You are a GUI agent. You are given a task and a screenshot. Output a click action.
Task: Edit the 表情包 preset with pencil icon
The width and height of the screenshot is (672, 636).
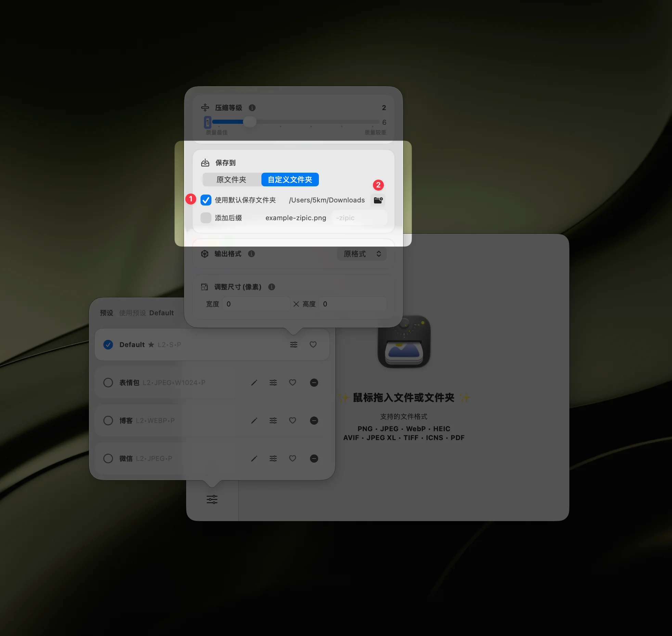click(254, 383)
